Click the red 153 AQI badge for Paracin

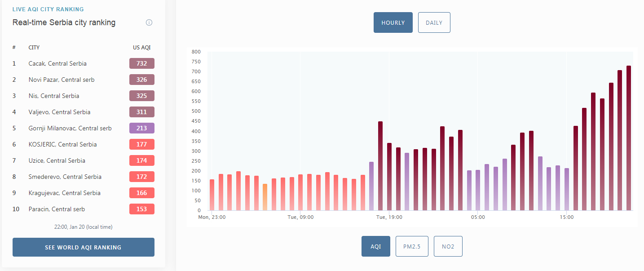tap(142, 209)
